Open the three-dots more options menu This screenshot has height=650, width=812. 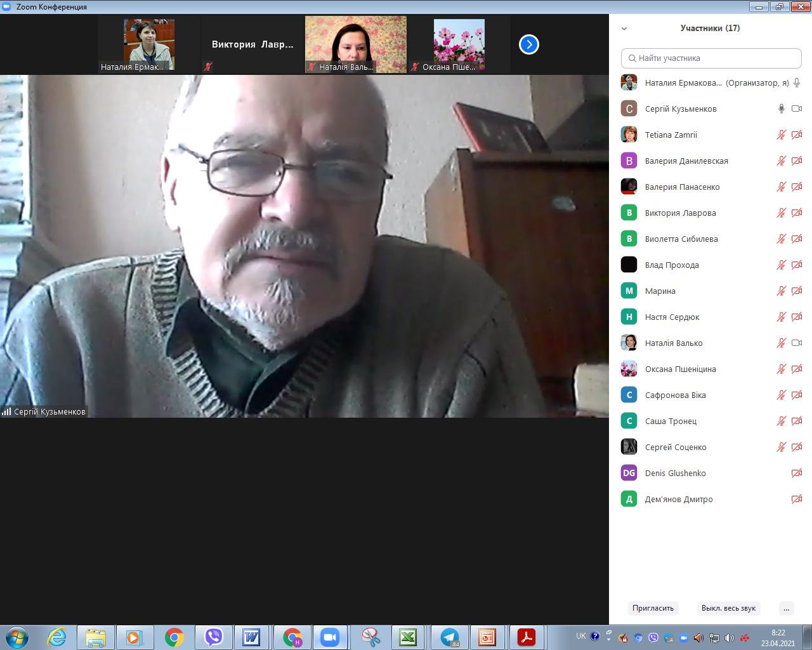[786, 608]
